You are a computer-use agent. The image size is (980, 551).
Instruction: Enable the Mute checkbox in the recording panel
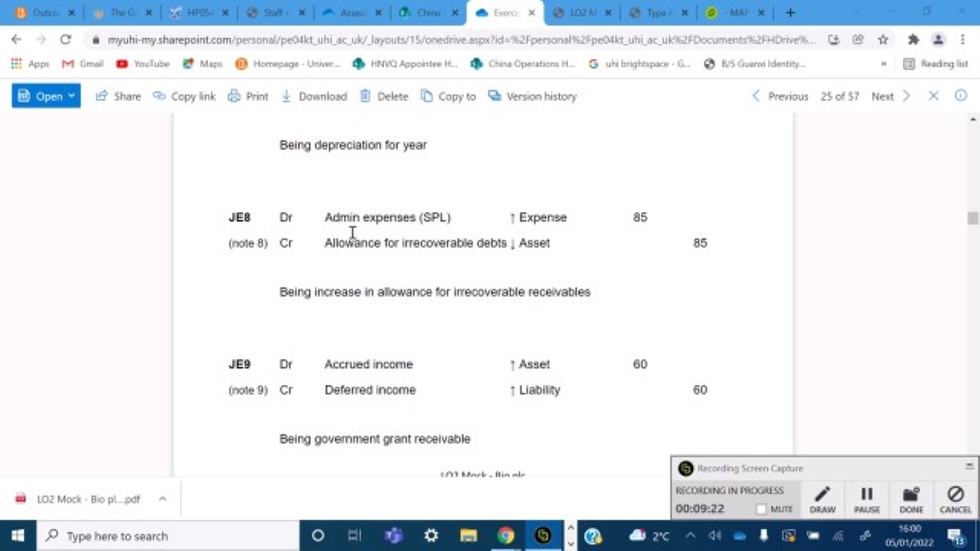(762, 509)
